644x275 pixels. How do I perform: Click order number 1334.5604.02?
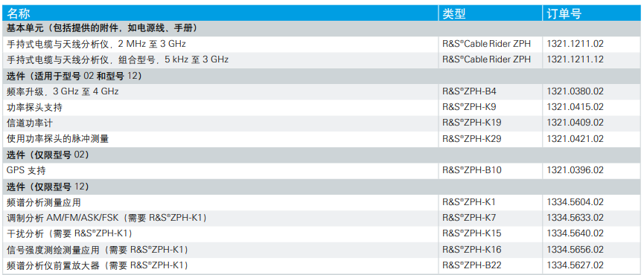click(x=575, y=202)
